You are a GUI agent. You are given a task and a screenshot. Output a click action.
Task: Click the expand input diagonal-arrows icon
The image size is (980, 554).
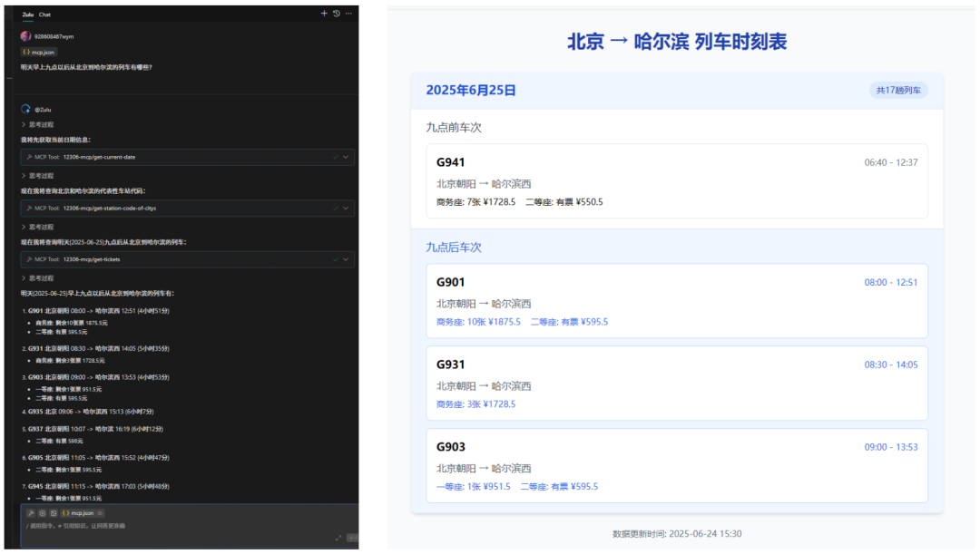(338, 537)
